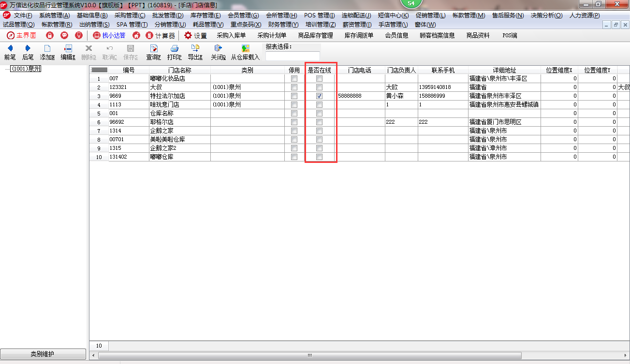Open the 手店管理 menu

[x=393, y=24]
